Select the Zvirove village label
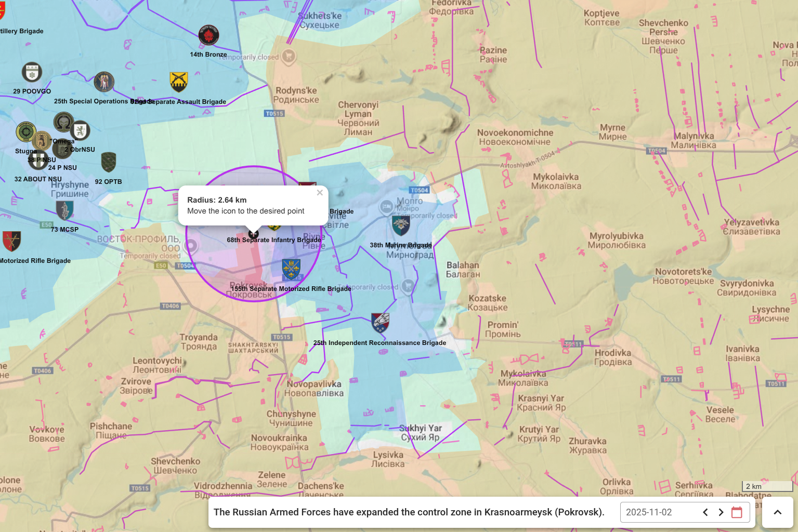Image resolution: width=798 pixels, height=532 pixels. click(136, 385)
